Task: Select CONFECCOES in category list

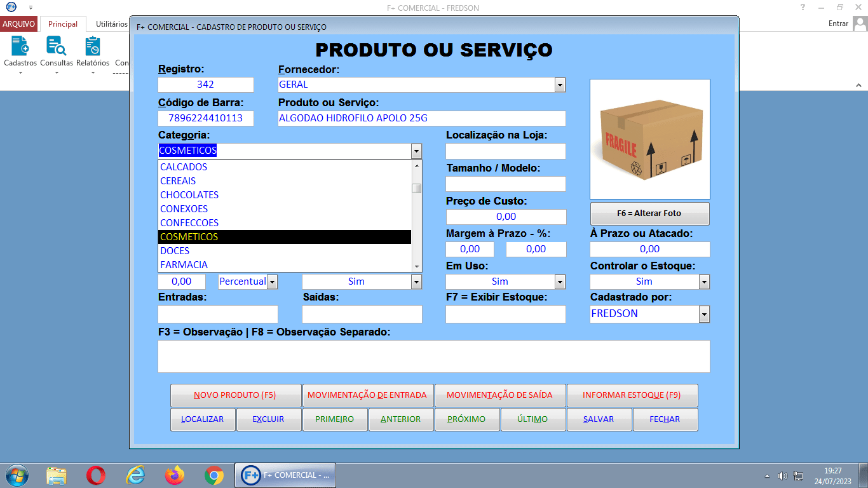Action: pos(285,223)
